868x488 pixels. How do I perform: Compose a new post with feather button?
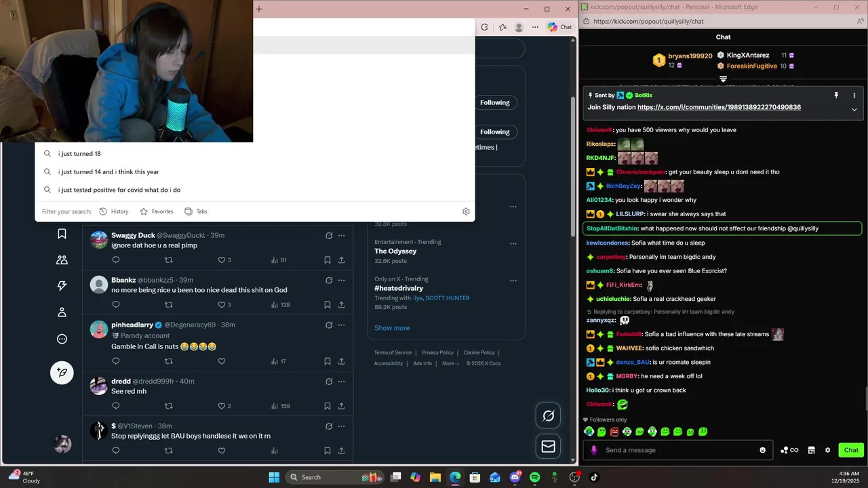point(62,372)
